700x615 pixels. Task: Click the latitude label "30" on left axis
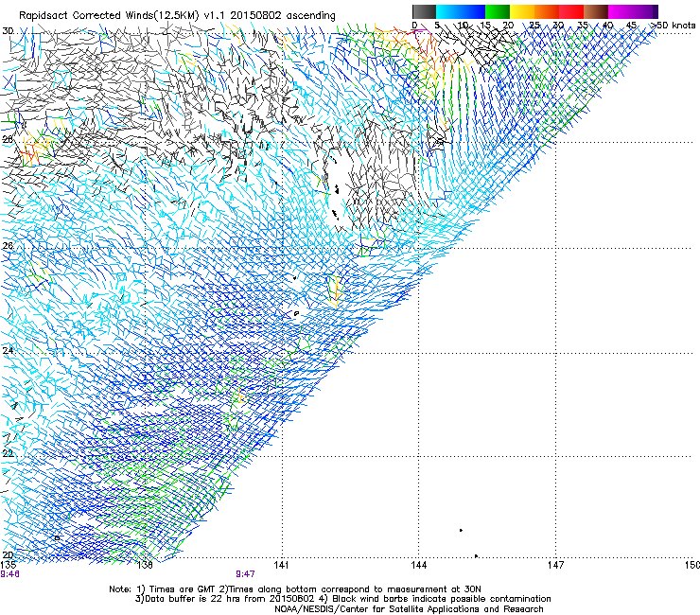coord(8,31)
